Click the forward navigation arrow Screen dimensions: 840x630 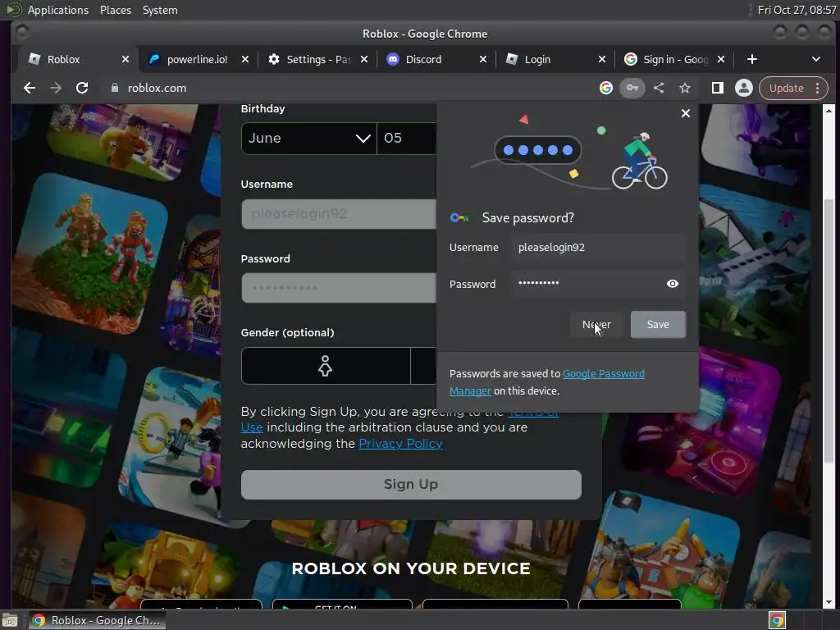coord(56,88)
